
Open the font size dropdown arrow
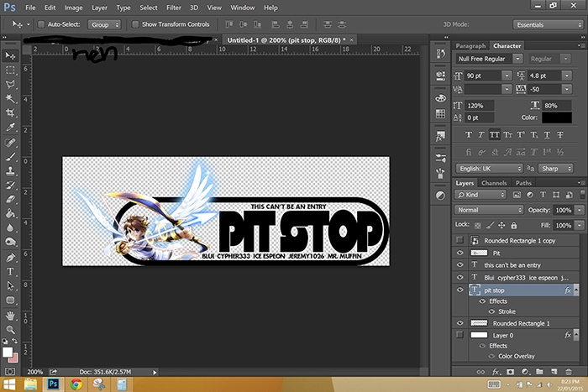(x=507, y=76)
